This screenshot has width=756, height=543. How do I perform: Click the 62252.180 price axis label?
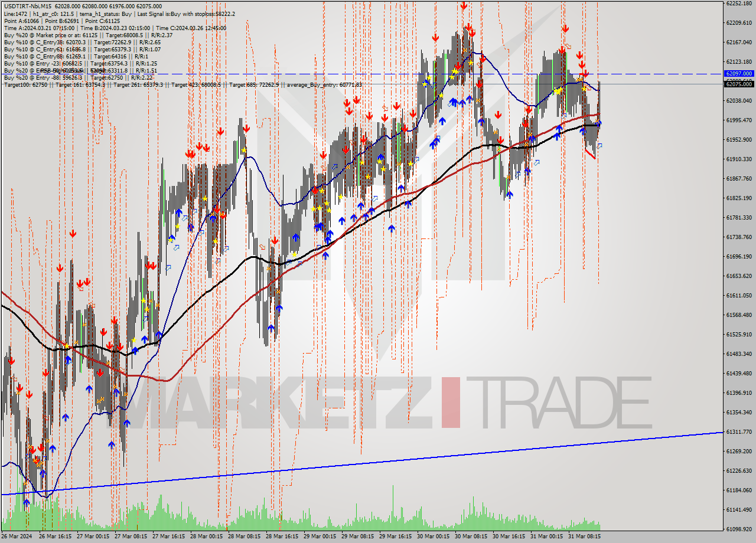[740, 4]
